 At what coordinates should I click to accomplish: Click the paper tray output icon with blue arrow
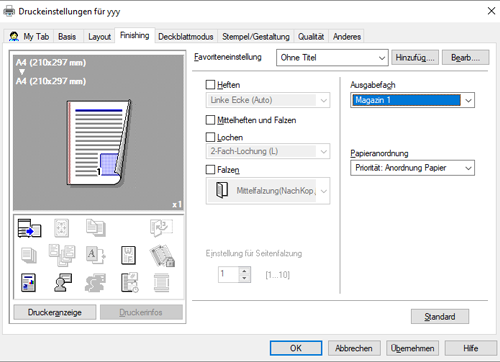click(29, 228)
